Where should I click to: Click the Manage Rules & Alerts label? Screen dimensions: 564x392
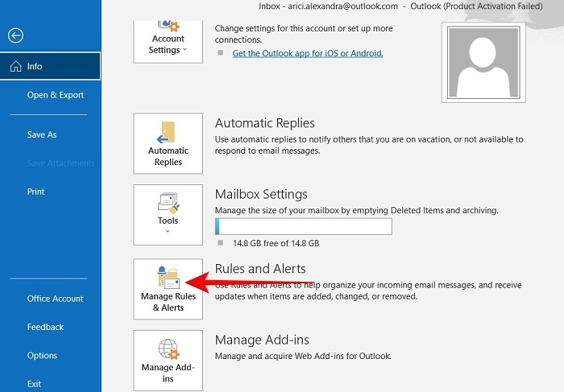(168, 302)
